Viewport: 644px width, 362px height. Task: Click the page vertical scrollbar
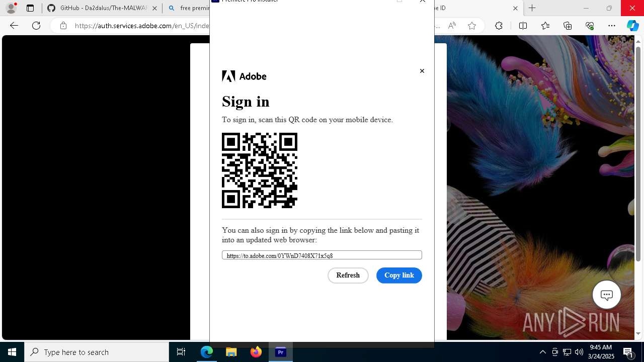(x=638, y=153)
